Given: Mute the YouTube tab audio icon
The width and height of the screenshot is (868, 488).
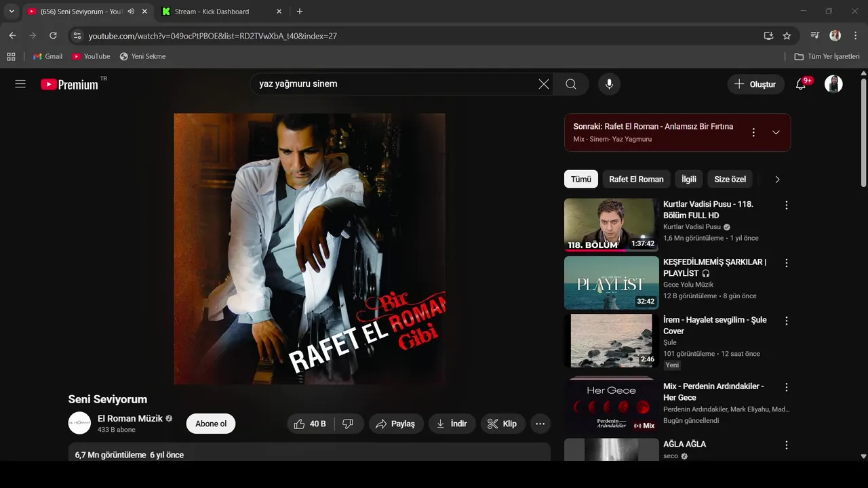Looking at the screenshot, I should tap(131, 12).
